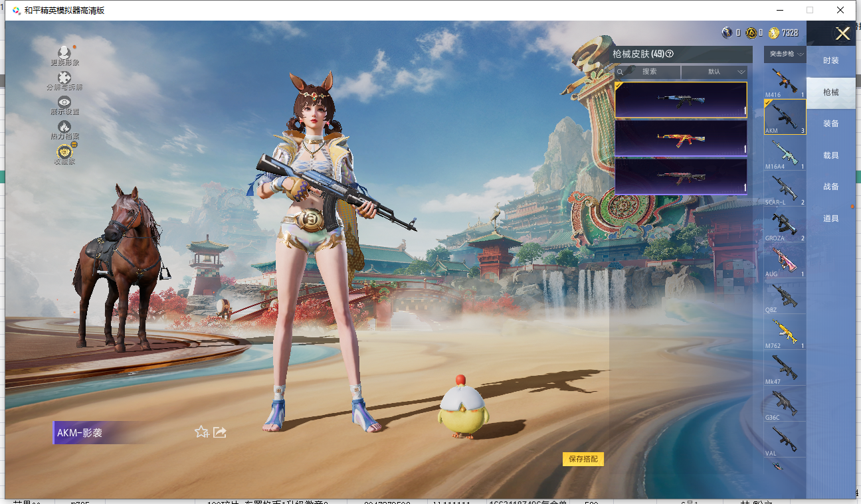Click the share icon beside AKM-影袭
The width and height of the screenshot is (861, 504).
[220, 432]
